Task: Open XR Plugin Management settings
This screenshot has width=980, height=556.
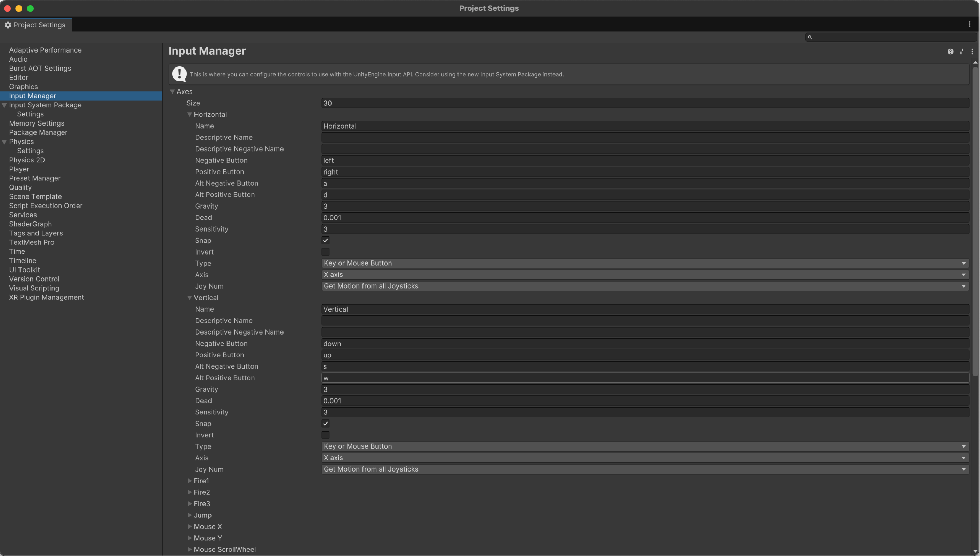Action: (47, 298)
